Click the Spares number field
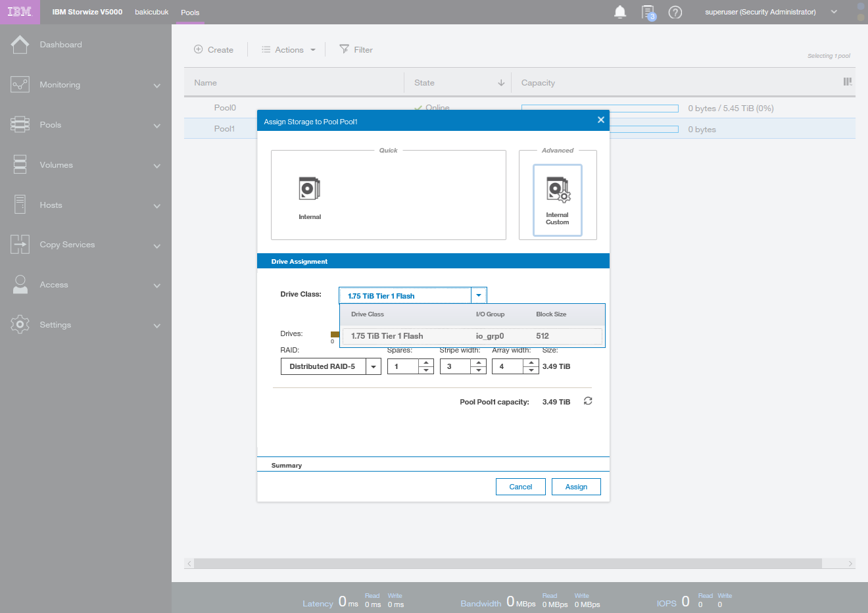The height and width of the screenshot is (613, 868). coord(403,366)
